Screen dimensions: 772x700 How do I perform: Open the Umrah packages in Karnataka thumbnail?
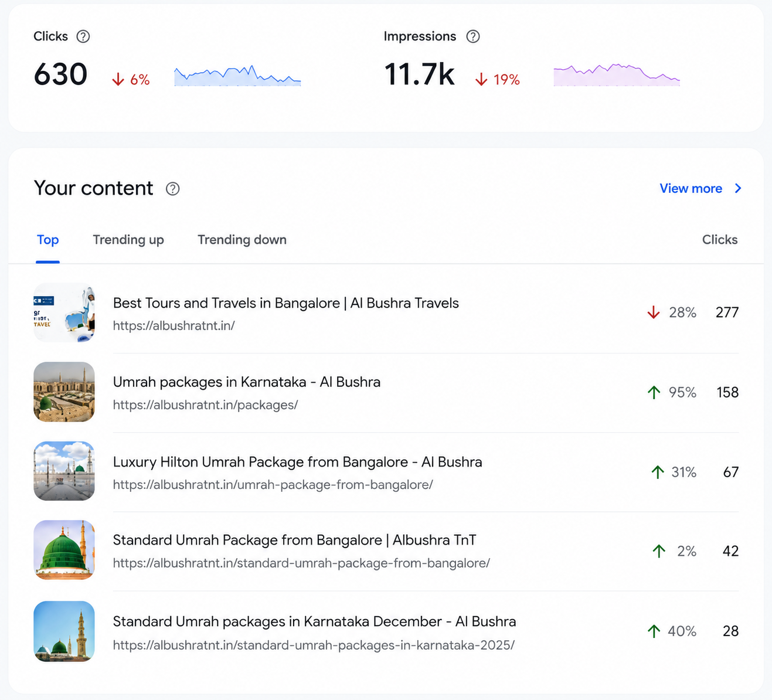(64, 392)
